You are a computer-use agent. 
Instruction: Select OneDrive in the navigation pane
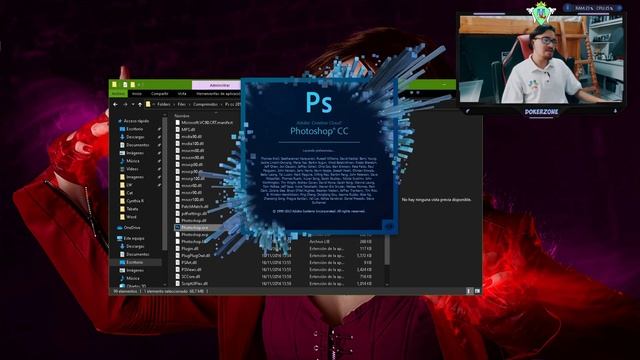132,227
